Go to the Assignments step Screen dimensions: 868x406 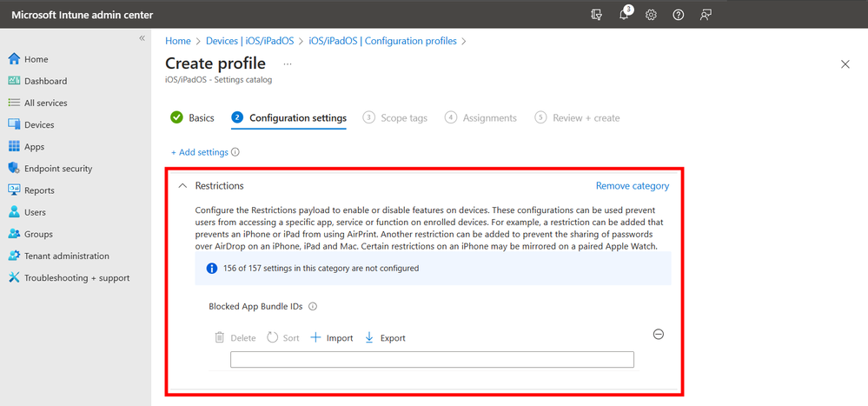coord(480,118)
